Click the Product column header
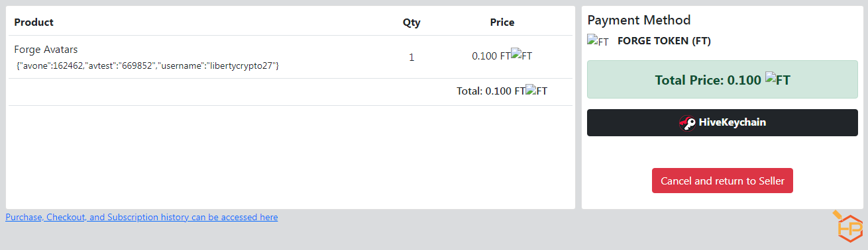Viewport: 868px width, 250px height. 34,22
